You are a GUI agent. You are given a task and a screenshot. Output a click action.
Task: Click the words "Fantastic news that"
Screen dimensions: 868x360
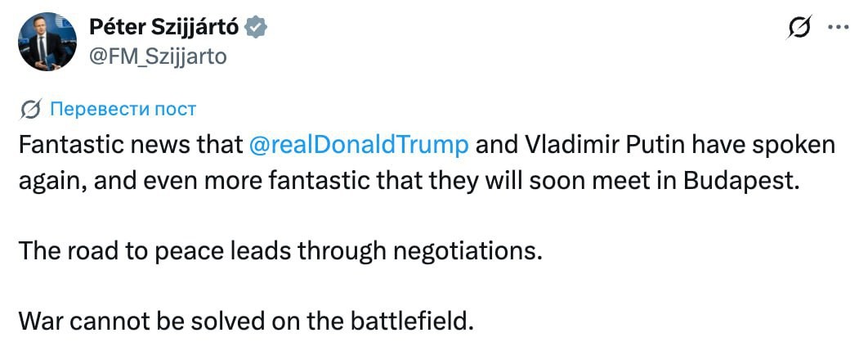click(x=128, y=145)
